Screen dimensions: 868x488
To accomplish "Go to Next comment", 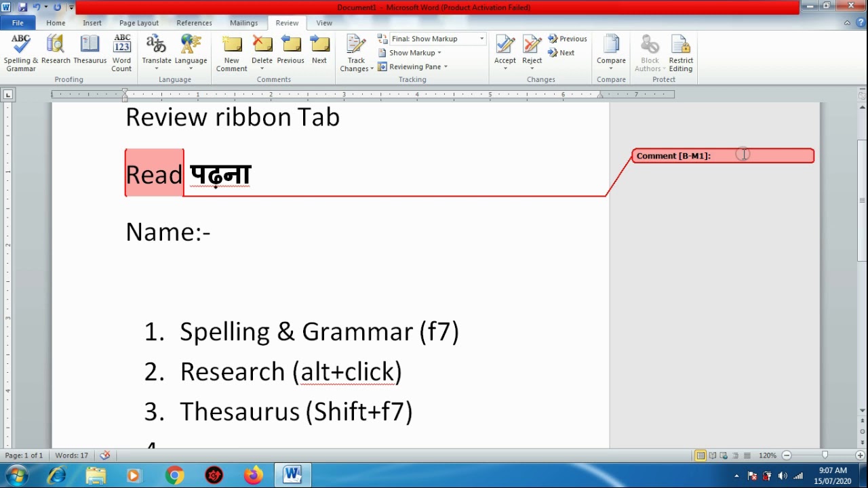I will tap(319, 50).
